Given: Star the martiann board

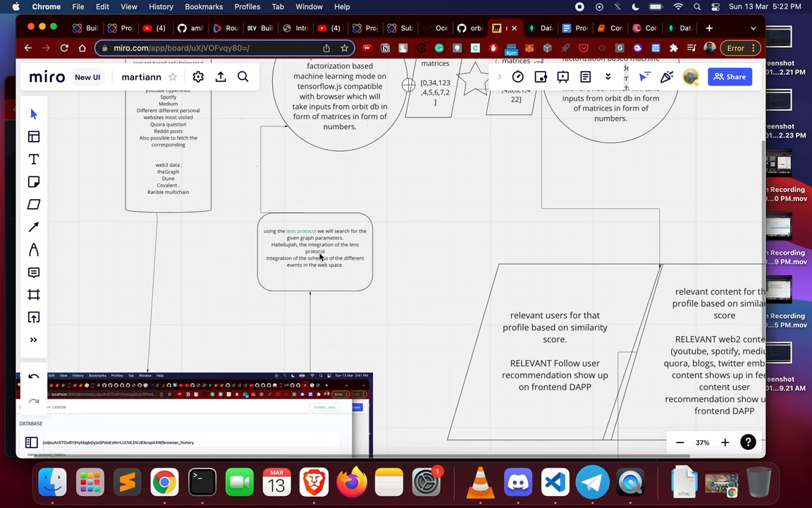Looking at the screenshot, I should click(x=173, y=77).
